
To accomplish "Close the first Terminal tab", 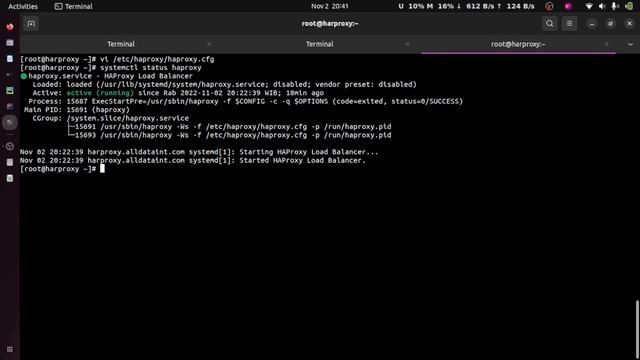I will pyautogui.click(x=209, y=44).
